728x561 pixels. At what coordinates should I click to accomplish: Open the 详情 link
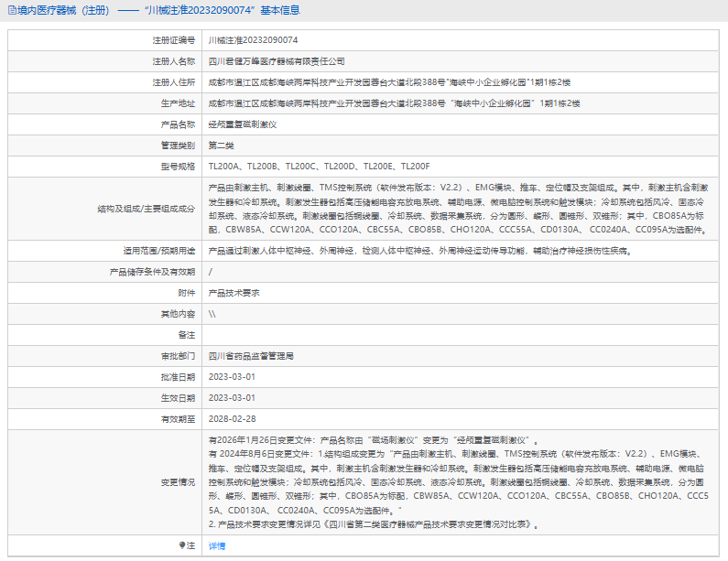pyautogui.click(x=217, y=545)
